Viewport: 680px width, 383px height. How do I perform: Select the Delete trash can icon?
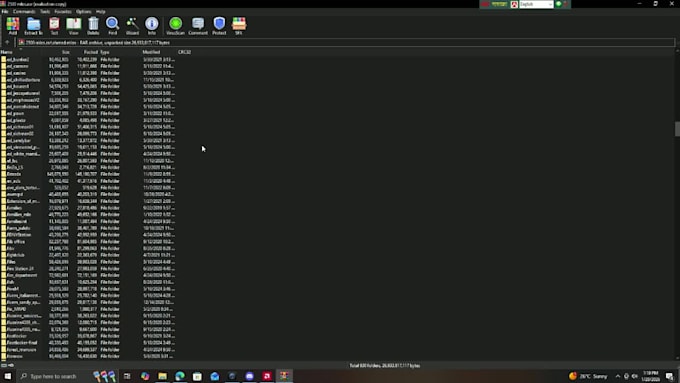coord(93,26)
